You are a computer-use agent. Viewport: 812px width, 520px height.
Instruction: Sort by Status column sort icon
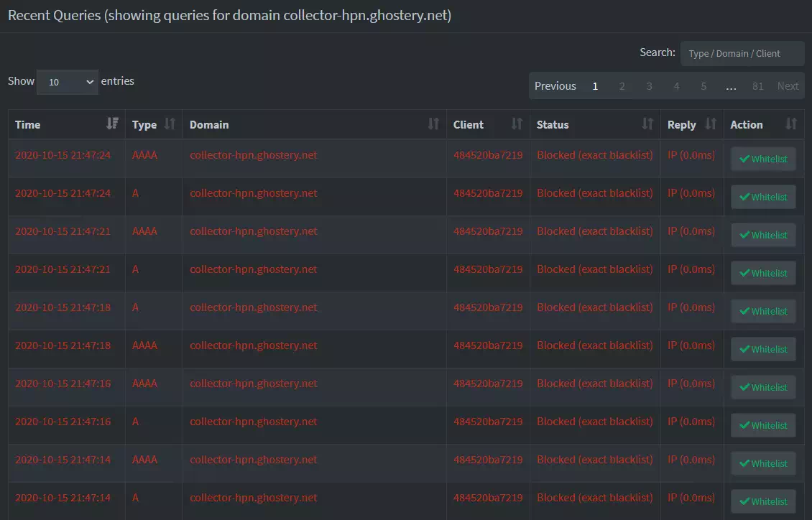(x=647, y=124)
